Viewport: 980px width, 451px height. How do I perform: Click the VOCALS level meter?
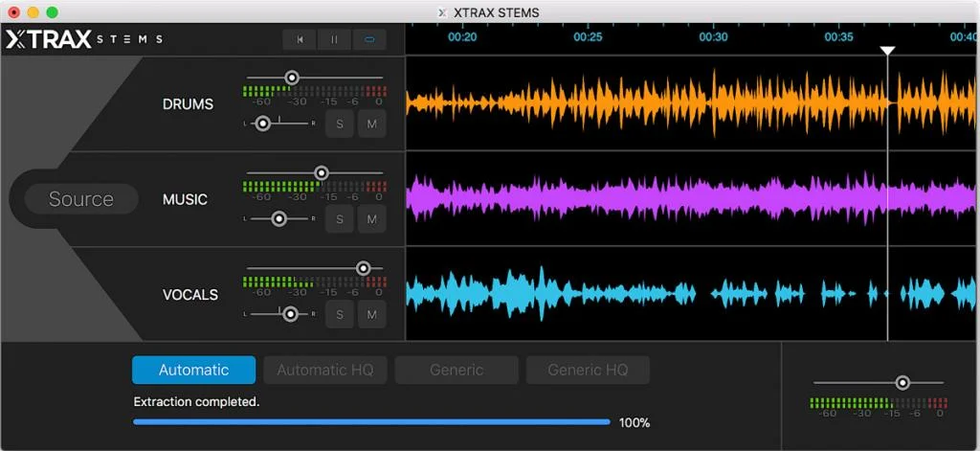point(314,282)
